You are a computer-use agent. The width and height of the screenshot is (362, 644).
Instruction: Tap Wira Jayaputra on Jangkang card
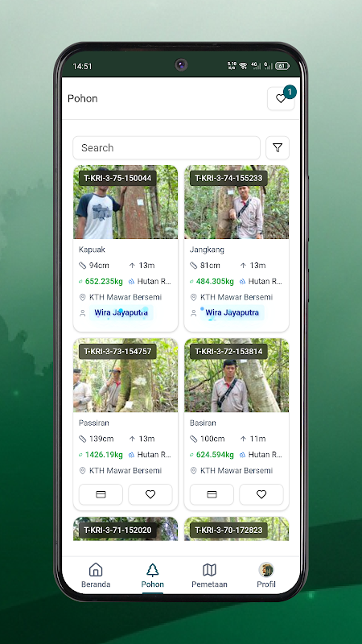coord(232,312)
